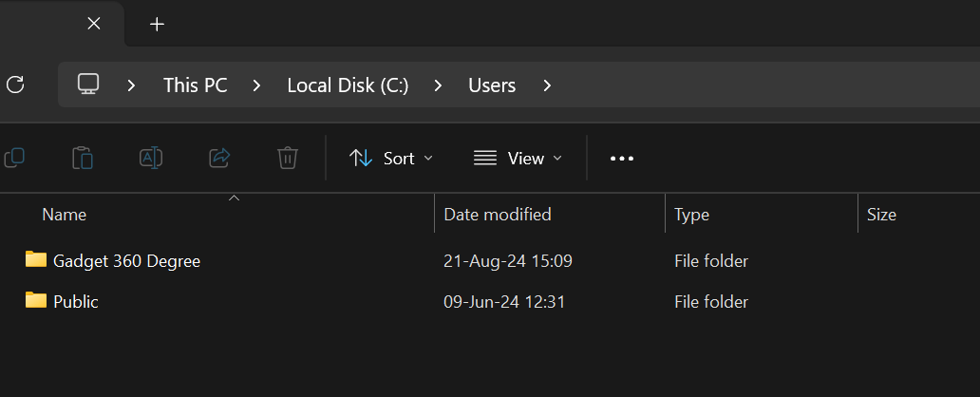980x397 pixels.
Task: Go to This PC in breadcrumb
Action: click(x=195, y=85)
